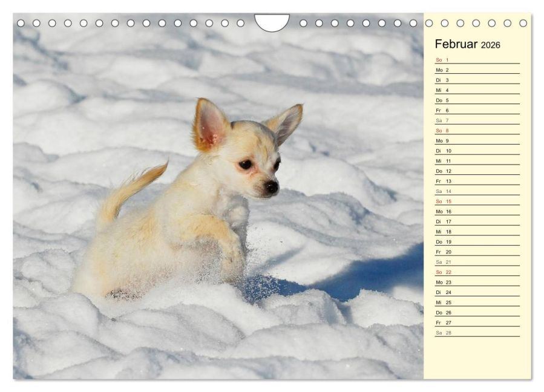Select the date row Mo 2

click(x=477, y=70)
